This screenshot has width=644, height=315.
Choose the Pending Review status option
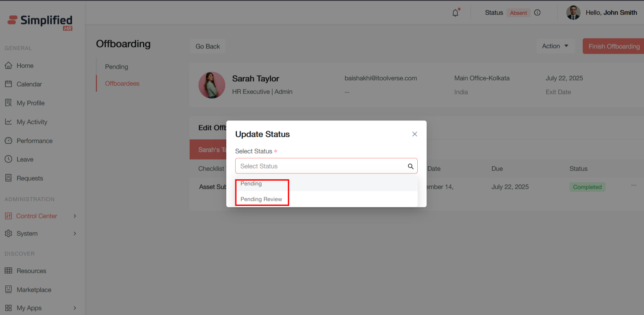(261, 199)
